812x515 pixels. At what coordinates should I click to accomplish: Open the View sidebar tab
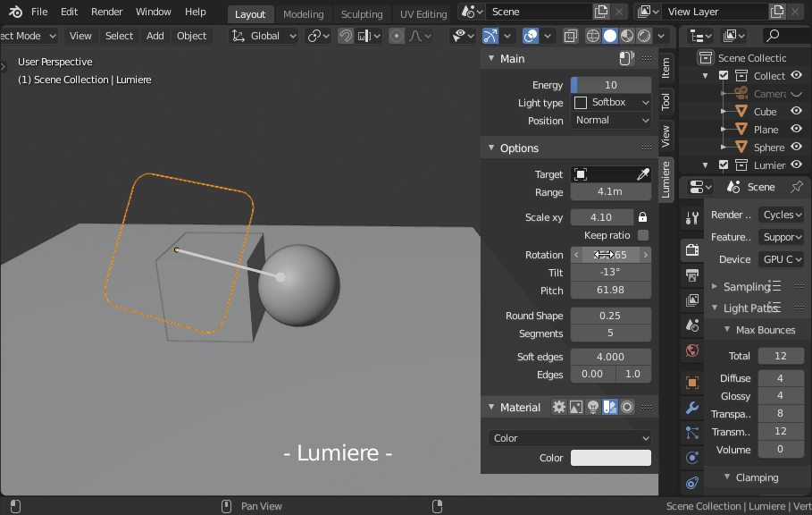[666, 136]
